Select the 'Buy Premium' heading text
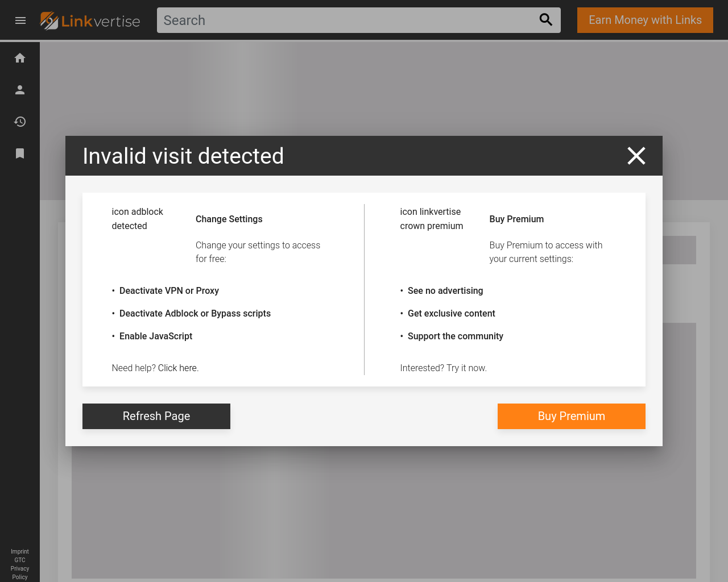Screen dimensions: 728x582 [x=516, y=219]
